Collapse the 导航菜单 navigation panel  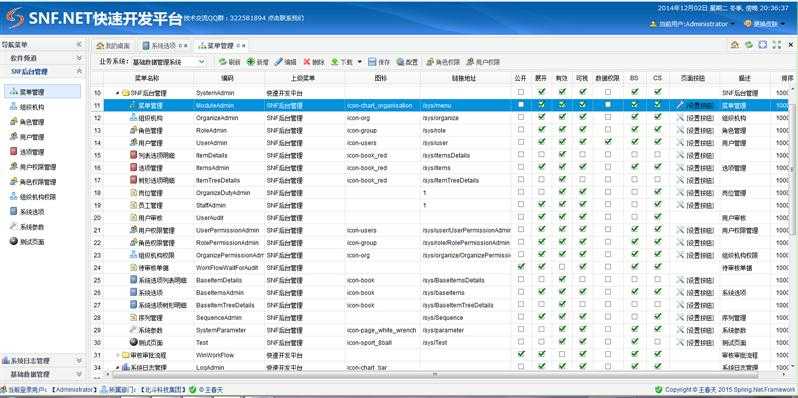pos(79,45)
